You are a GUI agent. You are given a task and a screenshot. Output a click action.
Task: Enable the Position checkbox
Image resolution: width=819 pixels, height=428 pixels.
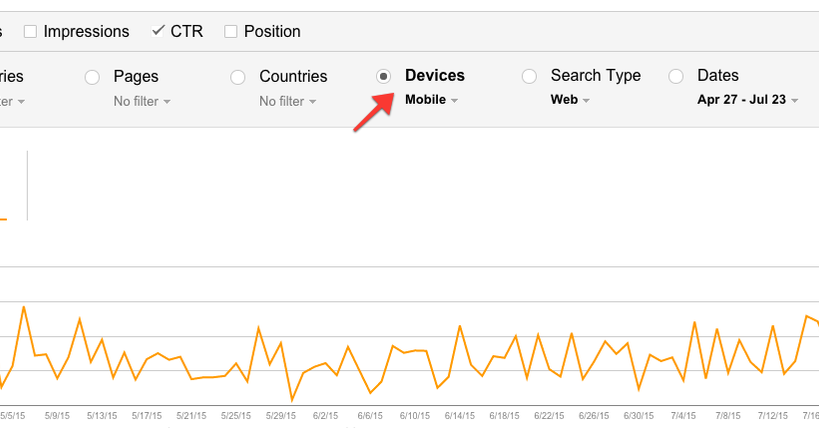coord(231,32)
